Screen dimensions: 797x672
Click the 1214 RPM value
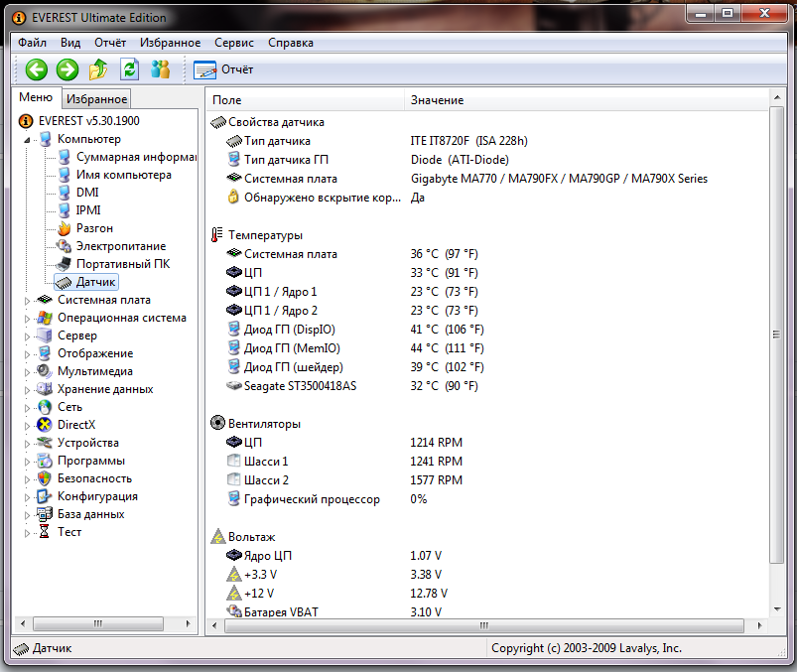[x=436, y=443]
